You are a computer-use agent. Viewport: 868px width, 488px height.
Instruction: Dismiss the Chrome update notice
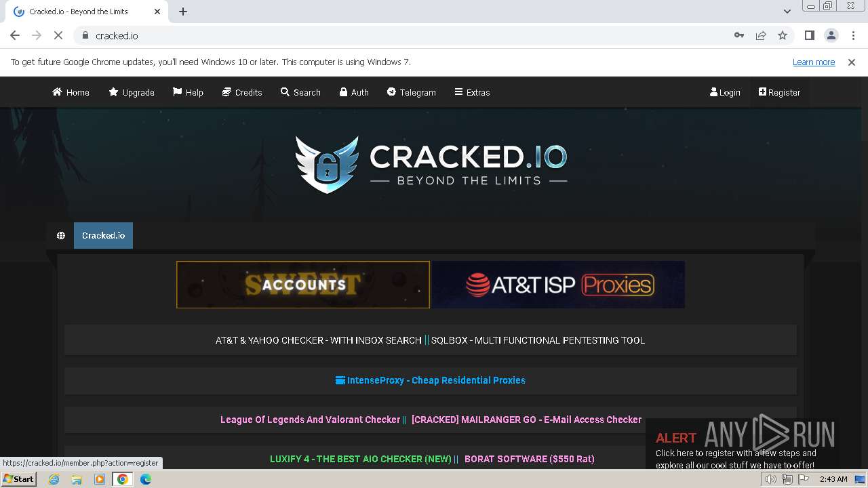tap(852, 62)
